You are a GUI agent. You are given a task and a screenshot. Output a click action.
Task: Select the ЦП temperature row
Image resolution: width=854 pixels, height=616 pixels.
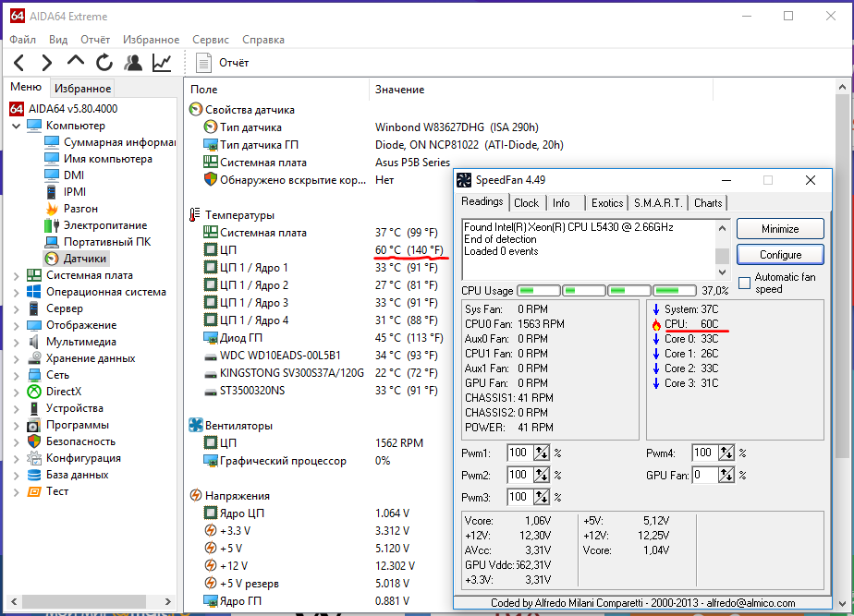[324, 249]
